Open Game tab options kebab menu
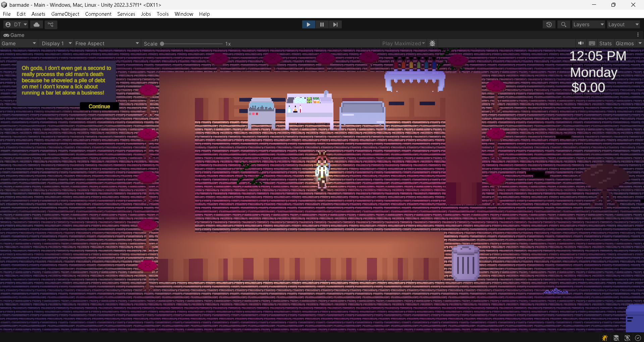 point(638,35)
